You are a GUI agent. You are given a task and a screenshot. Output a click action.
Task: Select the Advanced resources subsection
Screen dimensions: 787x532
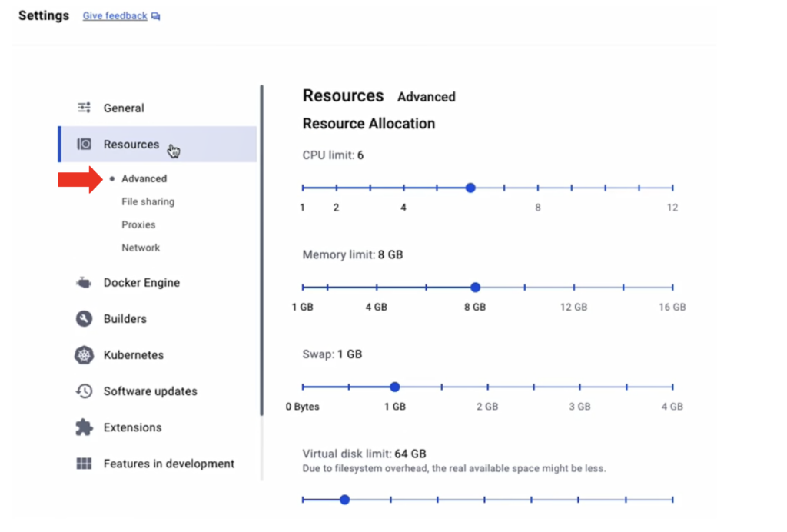tap(145, 178)
